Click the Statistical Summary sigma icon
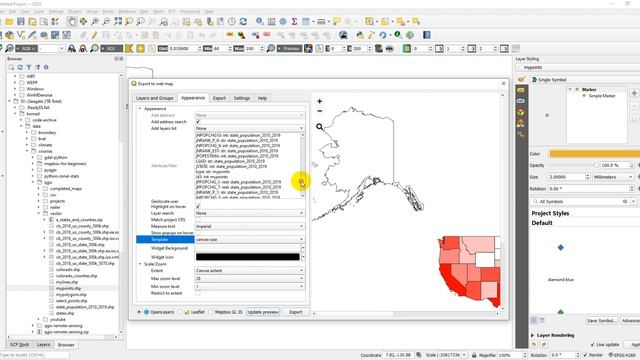 click(294, 22)
